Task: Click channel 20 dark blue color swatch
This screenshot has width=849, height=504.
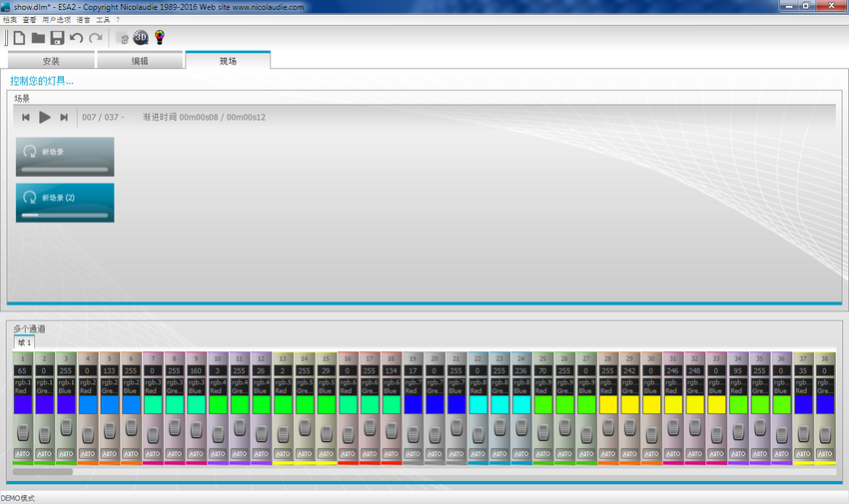Action: point(434,405)
